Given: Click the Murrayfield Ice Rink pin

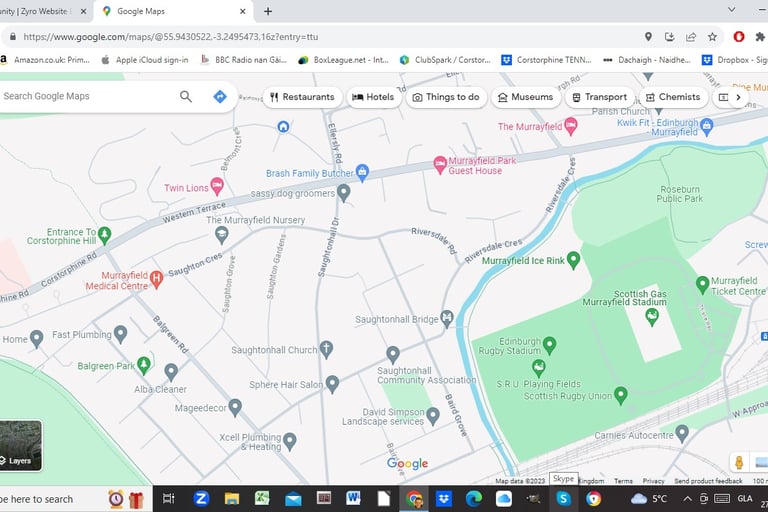Looking at the screenshot, I should coord(573,260).
